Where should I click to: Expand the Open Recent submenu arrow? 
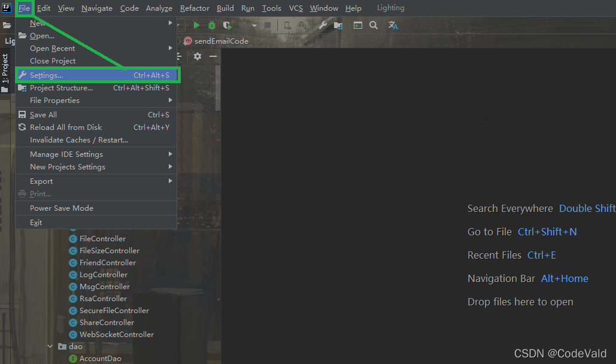(170, 48)
